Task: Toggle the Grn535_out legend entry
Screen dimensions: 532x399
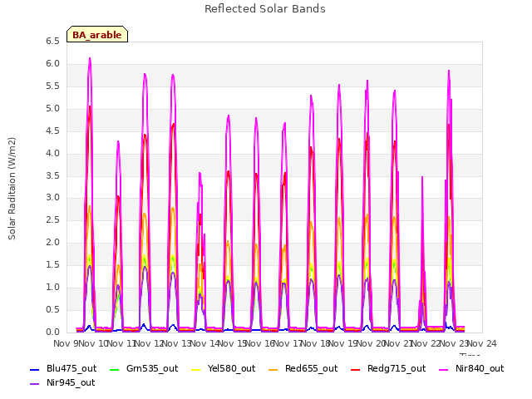Action: point(144,369)
